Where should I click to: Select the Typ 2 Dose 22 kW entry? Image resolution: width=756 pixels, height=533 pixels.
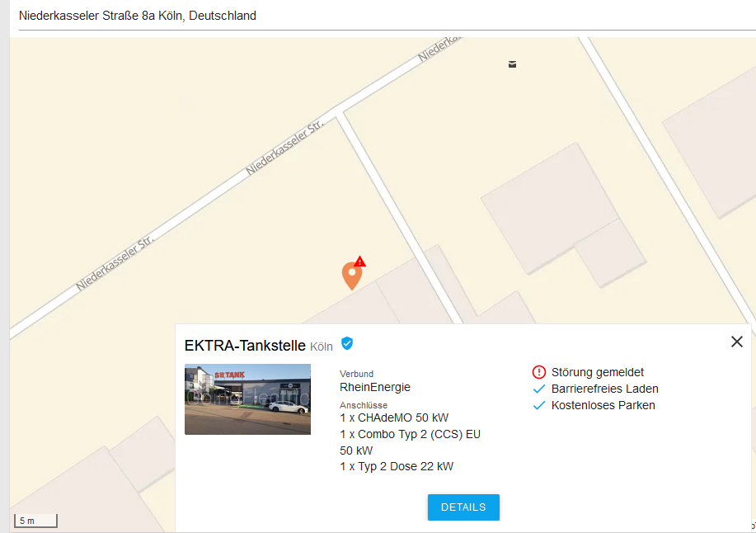397,466
